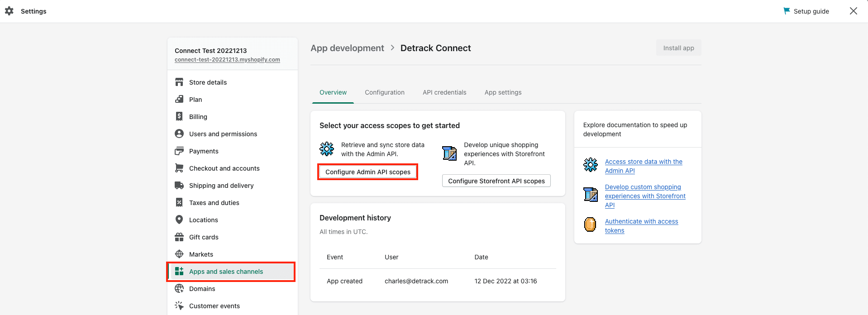Image resolution: width=868 pixels, height=315 pixels.
Task: Click the Date column header
Action: (481, 257)
